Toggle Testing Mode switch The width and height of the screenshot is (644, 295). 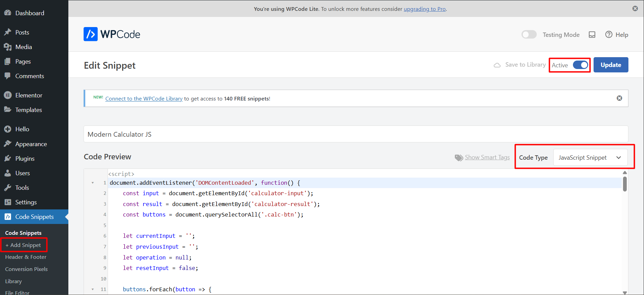tap(529, 35)
